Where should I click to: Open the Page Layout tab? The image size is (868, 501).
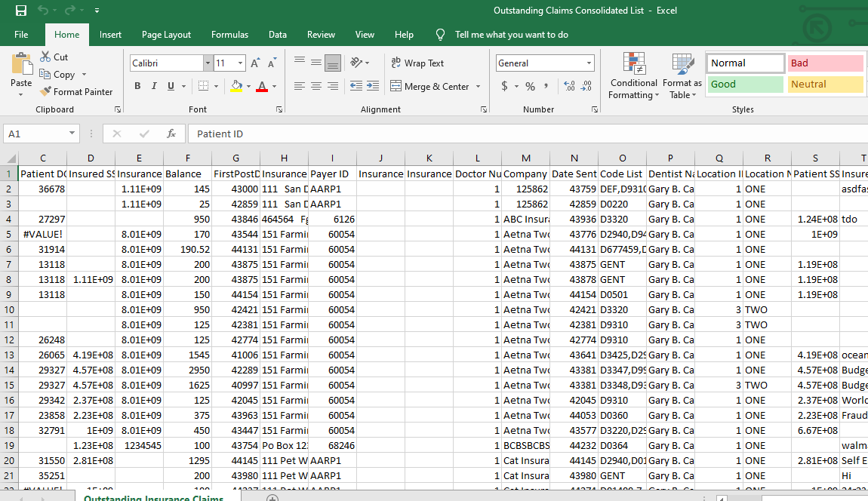pyautogui.click(x=166, y=35)
